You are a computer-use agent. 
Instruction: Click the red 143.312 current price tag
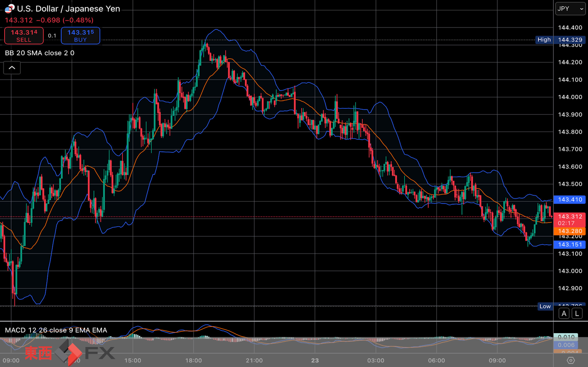(570, 219)
